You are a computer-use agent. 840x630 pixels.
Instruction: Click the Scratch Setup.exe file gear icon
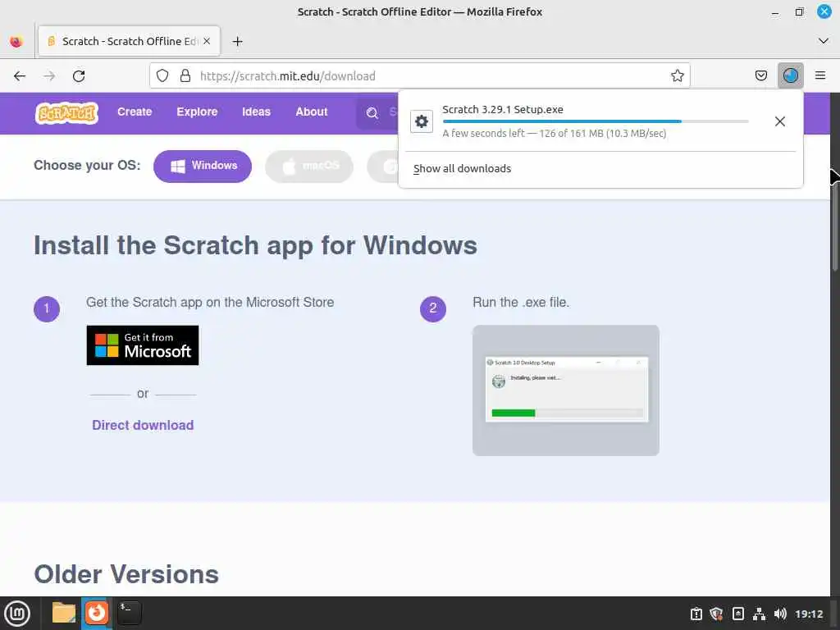tap(422, 121)
